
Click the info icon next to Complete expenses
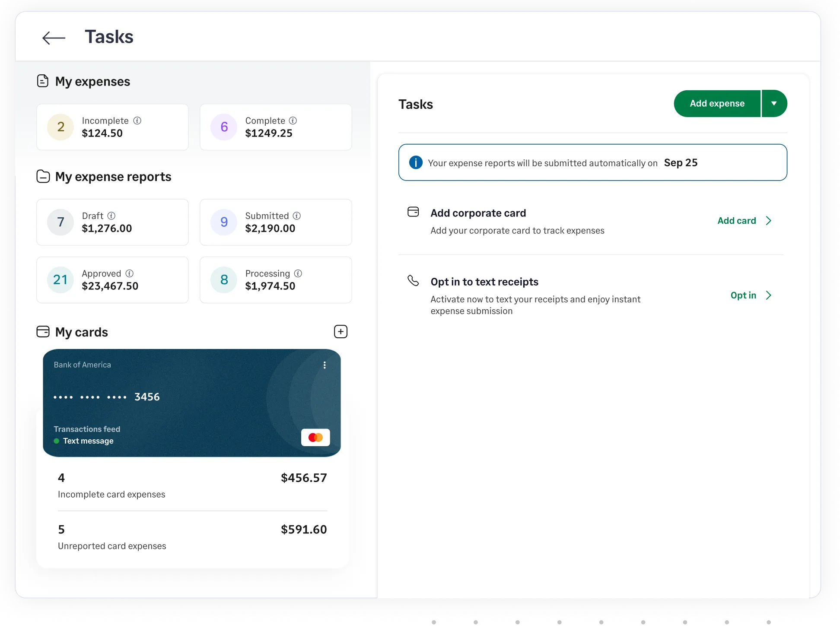pyautogui.click(x=293, y=121)
